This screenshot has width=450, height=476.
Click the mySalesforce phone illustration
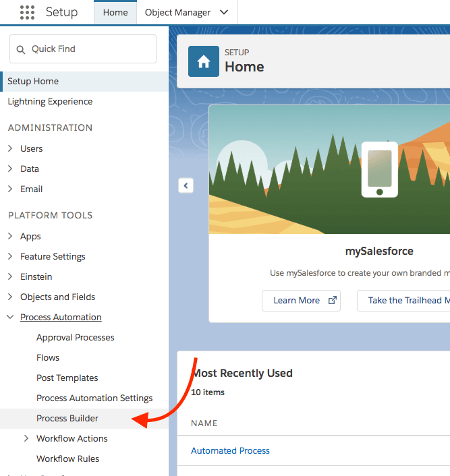(379, 169)
